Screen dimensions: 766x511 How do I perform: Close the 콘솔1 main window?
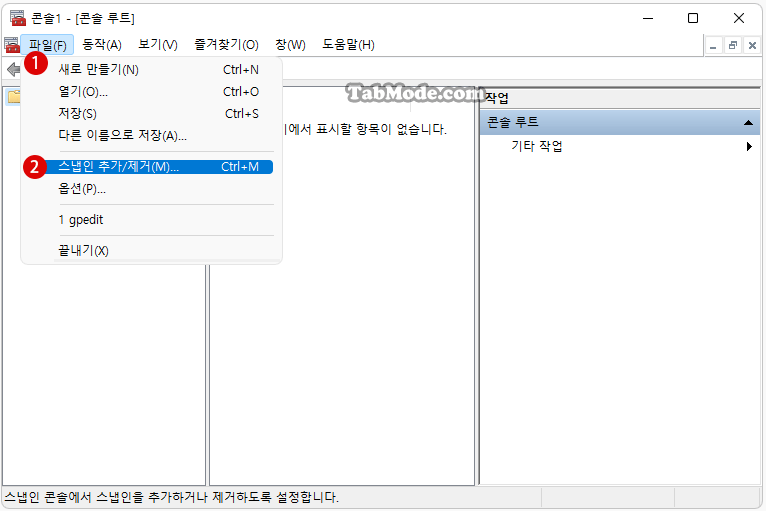[739, 19]
